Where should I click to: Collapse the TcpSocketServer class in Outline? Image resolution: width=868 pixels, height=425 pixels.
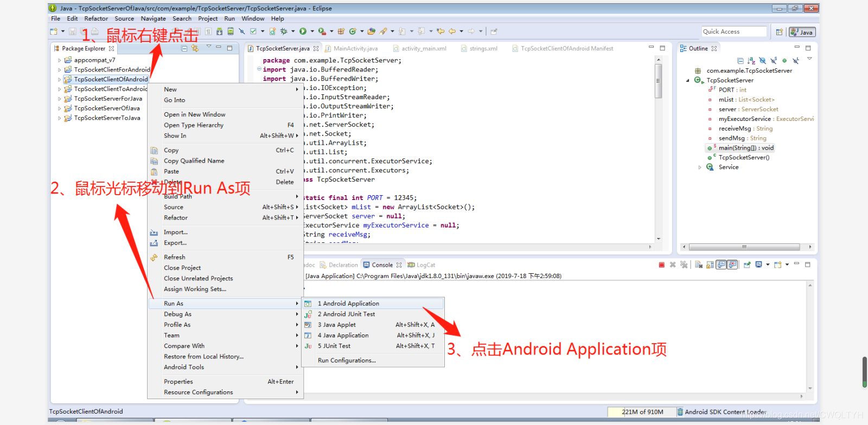(688, 80)
